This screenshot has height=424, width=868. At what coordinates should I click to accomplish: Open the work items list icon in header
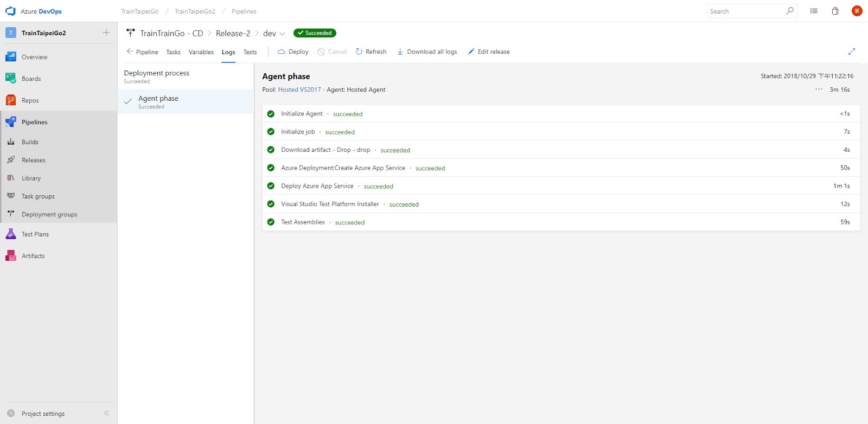point(814,11)
